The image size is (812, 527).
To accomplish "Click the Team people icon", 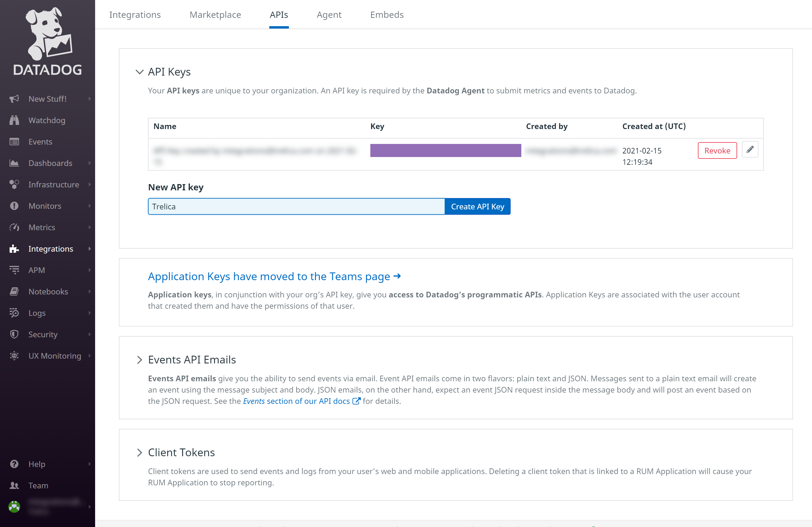I will [14, 485].
